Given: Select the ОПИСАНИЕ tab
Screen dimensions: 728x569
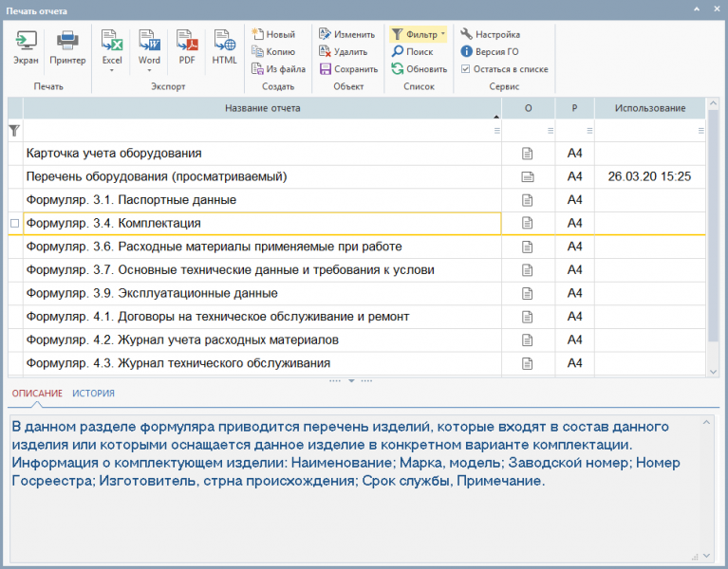Looking at the screenshot, I should click(x=37, y=394).
